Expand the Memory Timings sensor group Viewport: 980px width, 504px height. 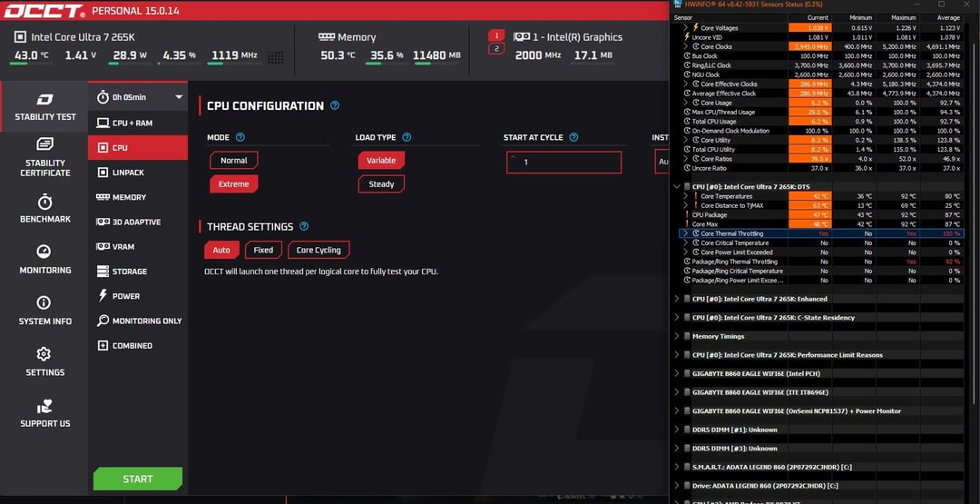(676, 336)
